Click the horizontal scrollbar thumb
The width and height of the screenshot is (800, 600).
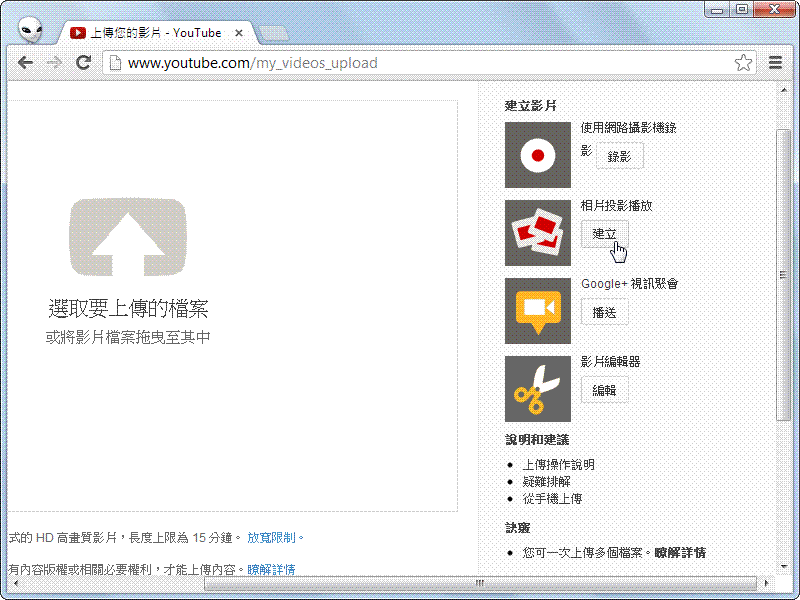(480, 583)
